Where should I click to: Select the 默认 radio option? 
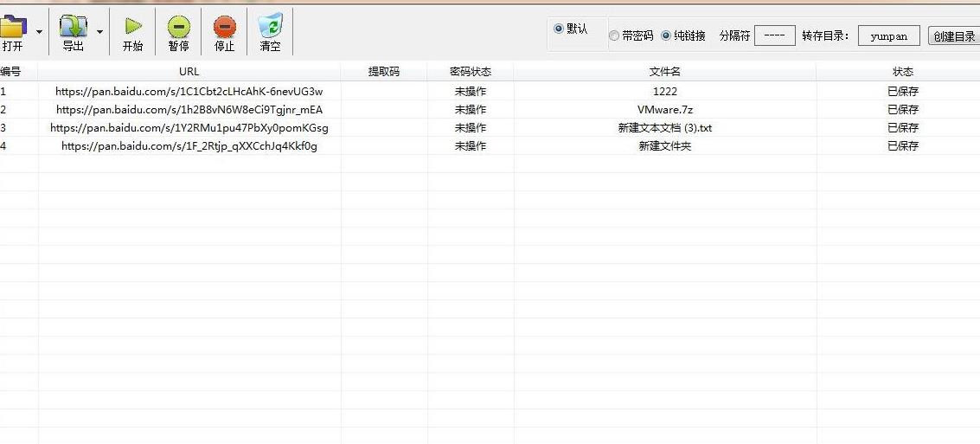tap(571, 29)
